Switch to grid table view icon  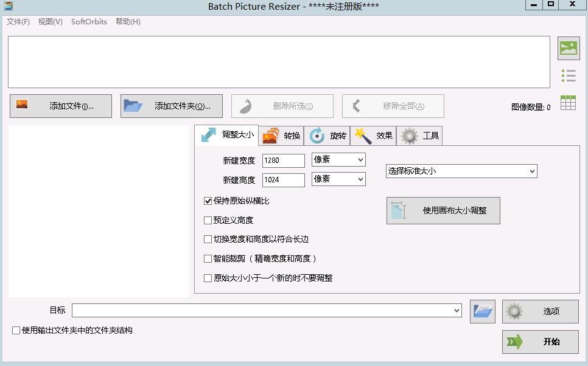(x=568, y=103)
